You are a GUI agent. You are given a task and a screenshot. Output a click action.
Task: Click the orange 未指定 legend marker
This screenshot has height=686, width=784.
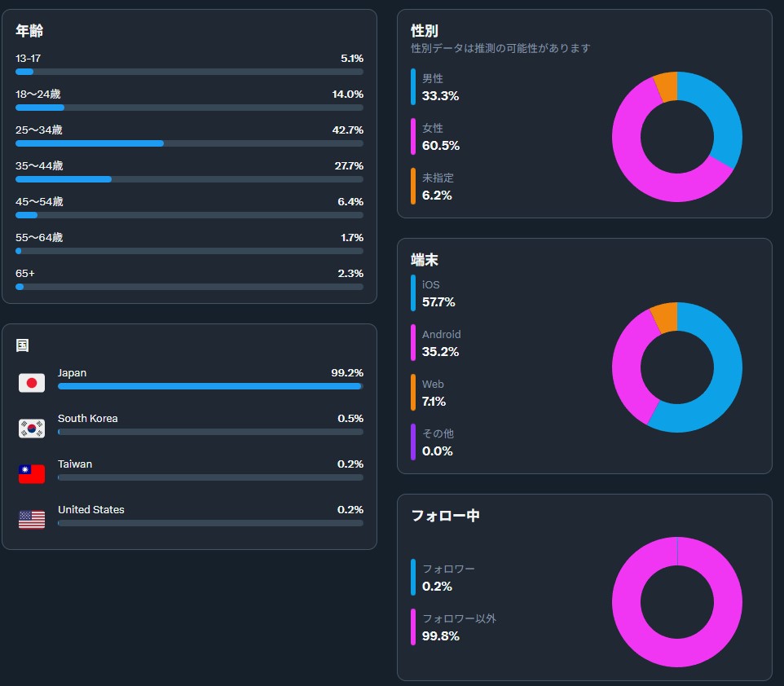pyautogui.click(x=413, y=186)
